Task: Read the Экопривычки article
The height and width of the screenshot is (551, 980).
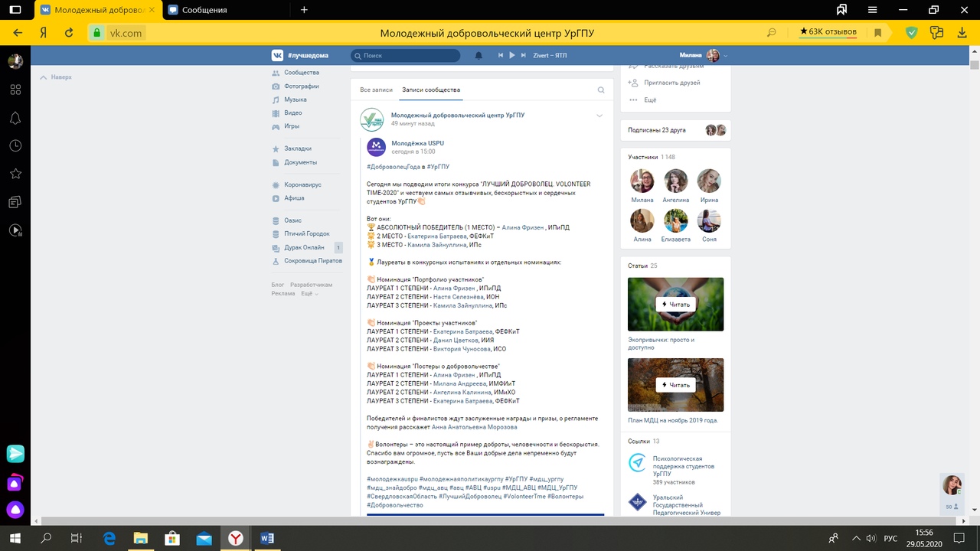Action: [x=675, y=305]
